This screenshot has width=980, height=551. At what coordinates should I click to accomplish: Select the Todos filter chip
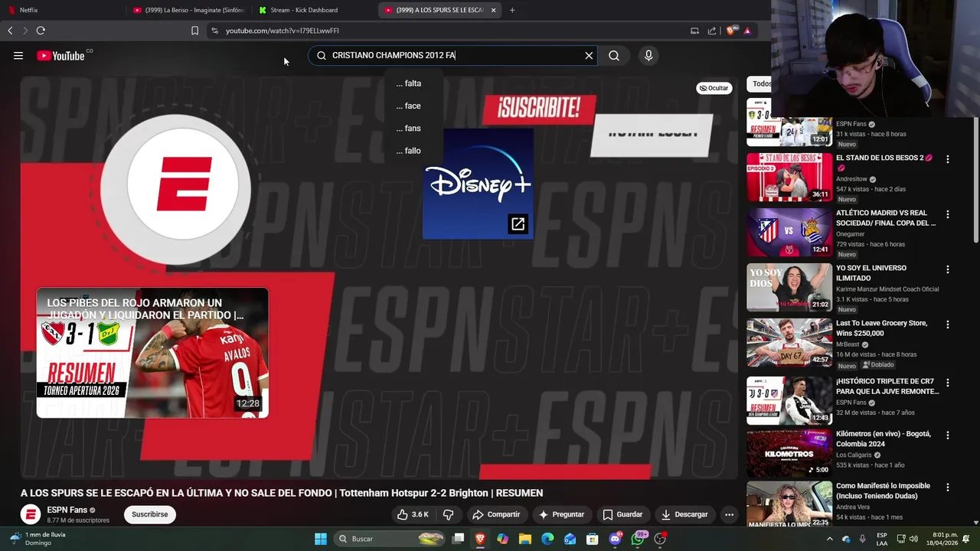pos(761,83)
